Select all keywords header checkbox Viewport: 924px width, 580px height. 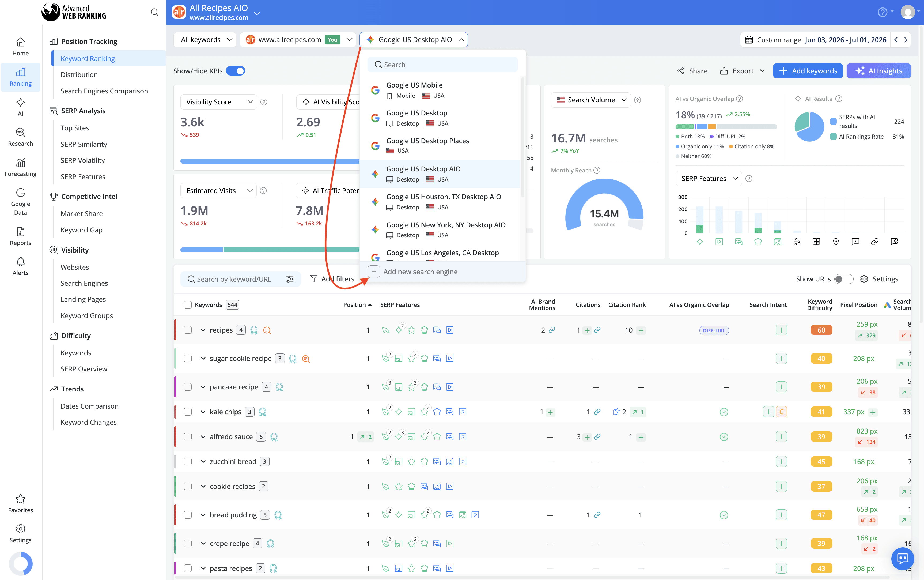(x=187, y=304)
